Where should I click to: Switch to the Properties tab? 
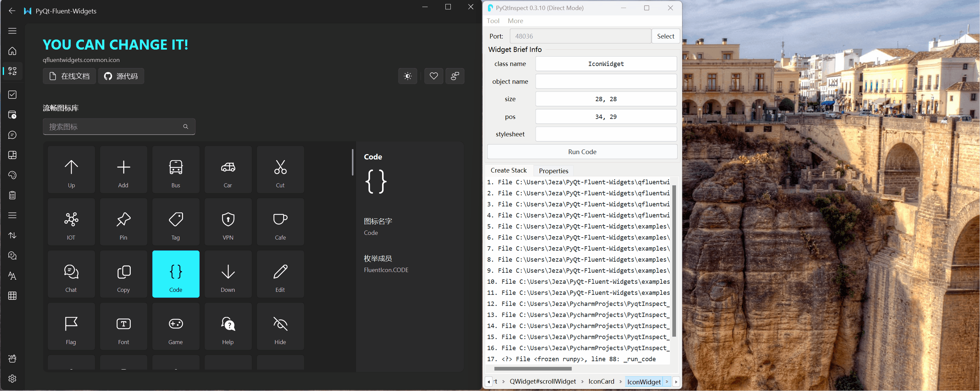(x=553, y=171)
